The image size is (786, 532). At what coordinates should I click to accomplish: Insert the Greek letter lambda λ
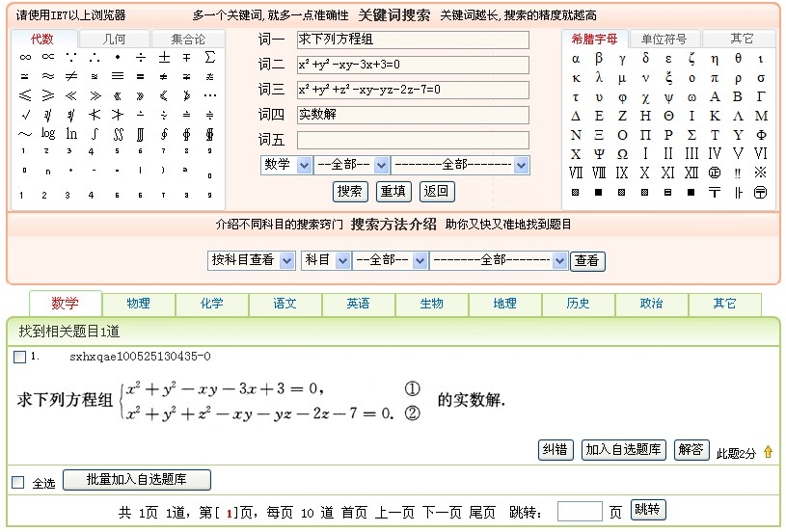599,78
